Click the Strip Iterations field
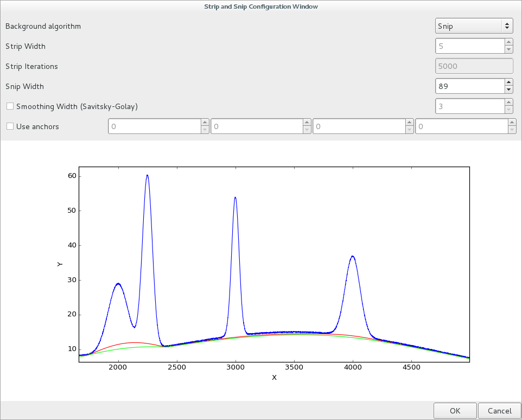This screenshot has width=522, height=420. [474, 66]
